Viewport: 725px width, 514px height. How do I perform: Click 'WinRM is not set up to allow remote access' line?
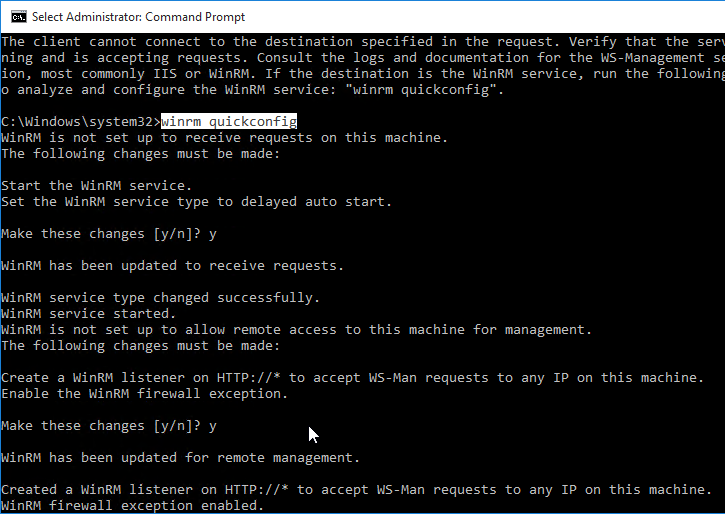[296, 330]
